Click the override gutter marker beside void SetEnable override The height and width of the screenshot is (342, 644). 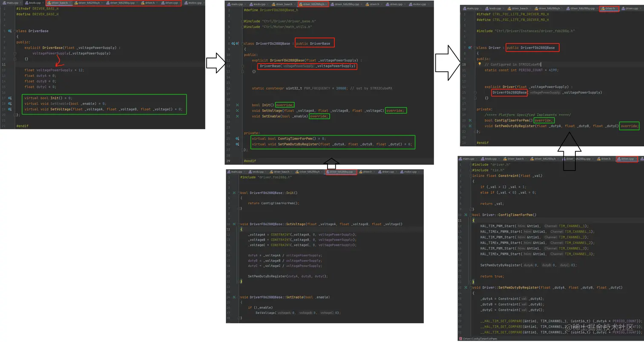(x=238, y=116)
